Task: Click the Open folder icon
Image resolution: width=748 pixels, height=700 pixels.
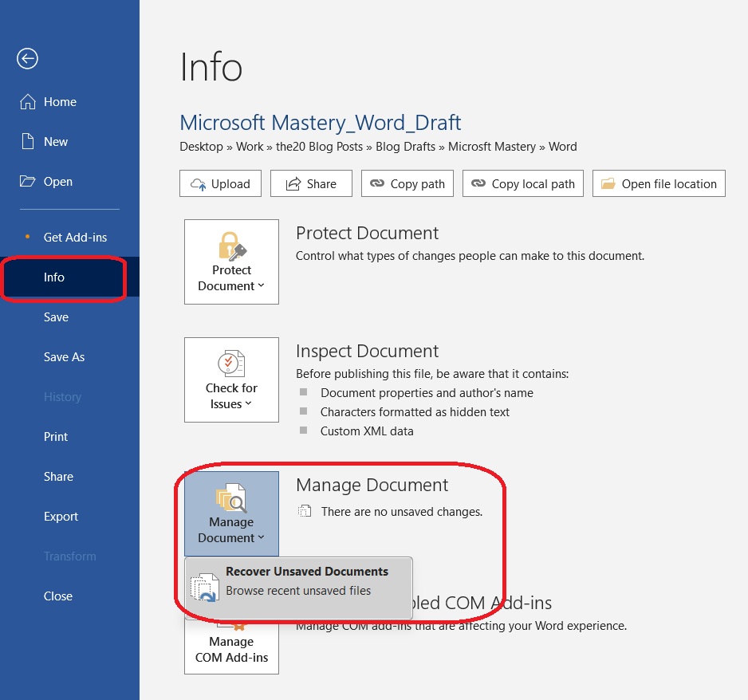Action: pos(27,181)
